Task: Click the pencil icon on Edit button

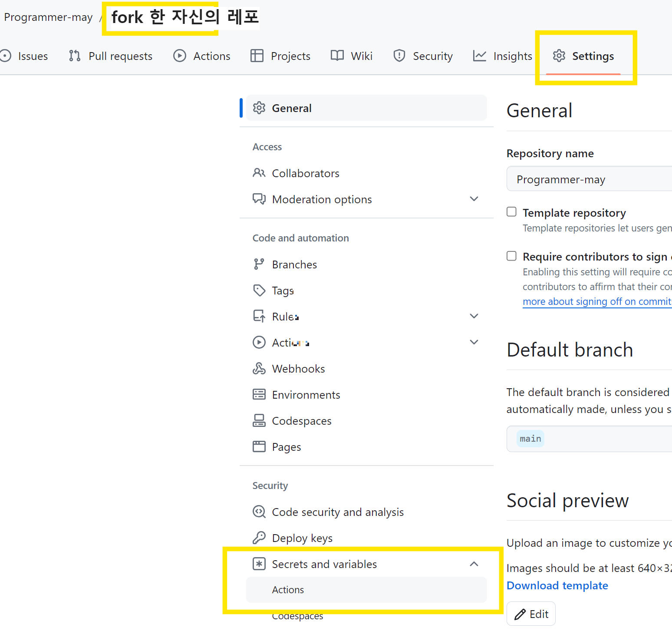Action: (520, 614)
